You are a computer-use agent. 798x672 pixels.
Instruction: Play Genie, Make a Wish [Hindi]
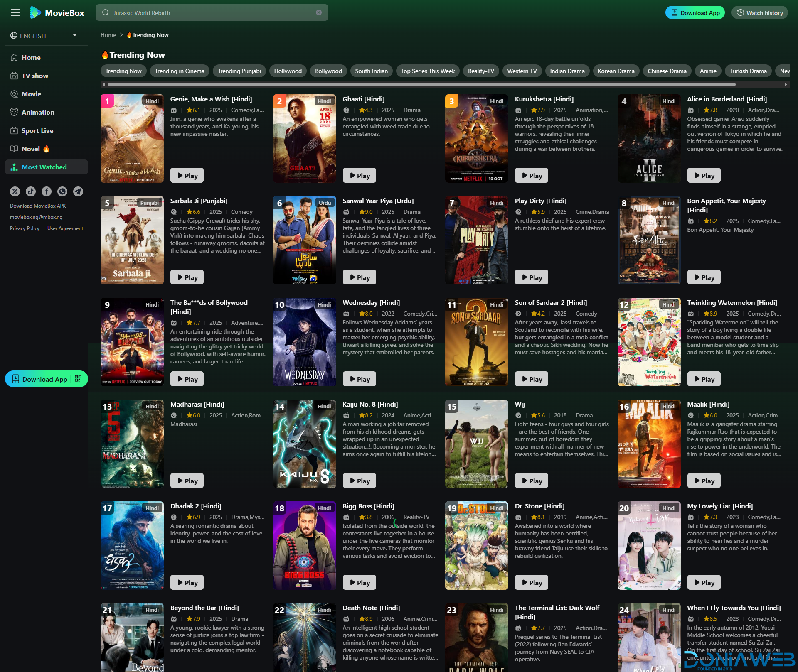coord(187,176)
